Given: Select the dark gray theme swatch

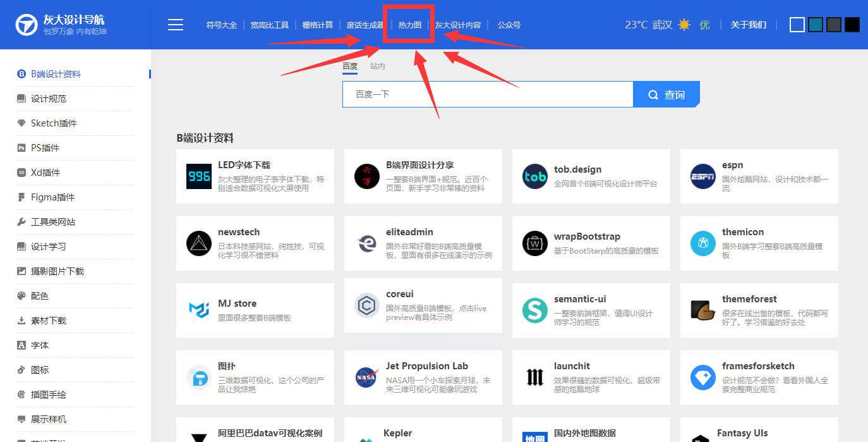Looking at the screenshot, I should (834, 25).
